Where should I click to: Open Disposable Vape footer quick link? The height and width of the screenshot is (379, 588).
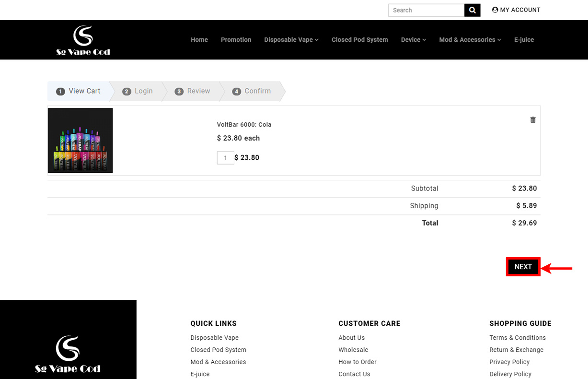point(214,338)
